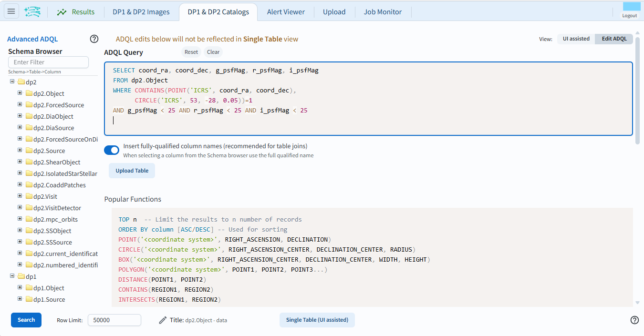Click the dp1.Object folder icon
Viewport: 644px width, 336px height.
pyautogui.click(x=29, y=288)
